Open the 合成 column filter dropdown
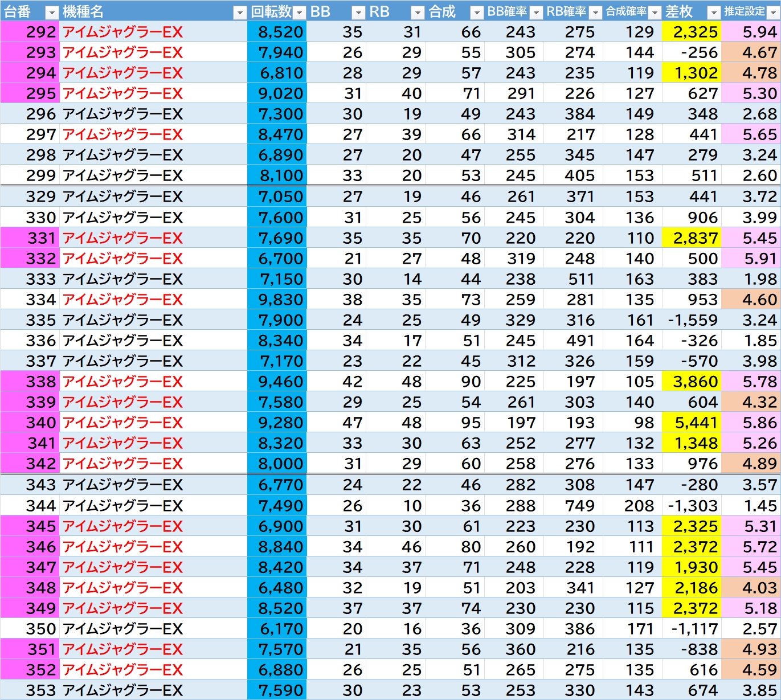The image size is (781, 700). (x=477, y=13)
